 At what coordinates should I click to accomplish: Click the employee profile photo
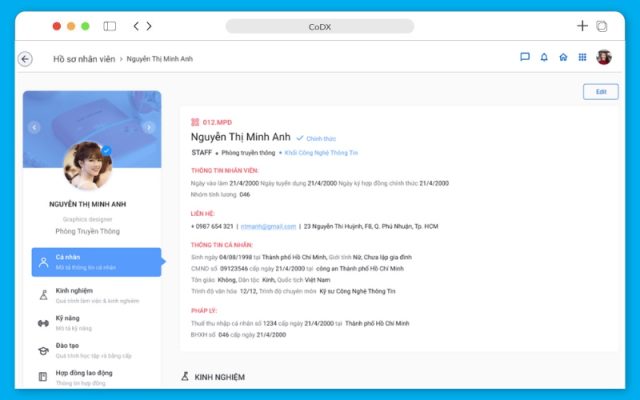(x=87, y=165)
